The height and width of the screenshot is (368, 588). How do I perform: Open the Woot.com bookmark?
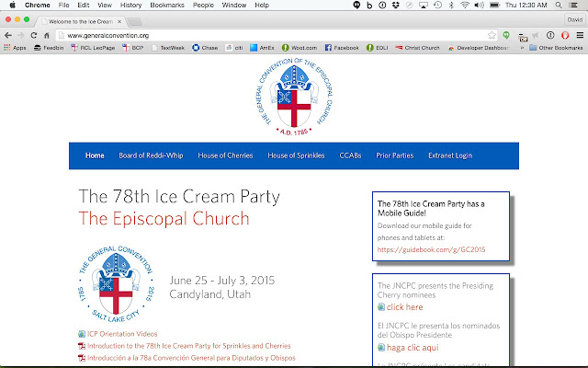tap(300, 48)
